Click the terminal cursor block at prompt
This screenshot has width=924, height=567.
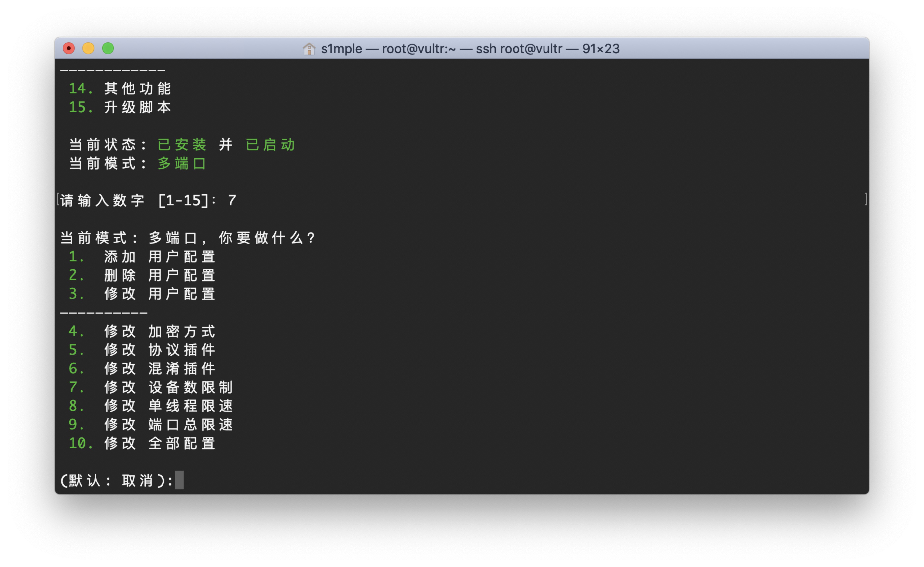[179, 480]
